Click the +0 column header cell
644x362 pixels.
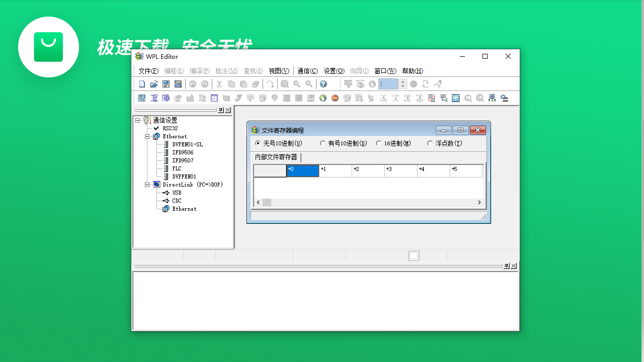click(303, 171)
